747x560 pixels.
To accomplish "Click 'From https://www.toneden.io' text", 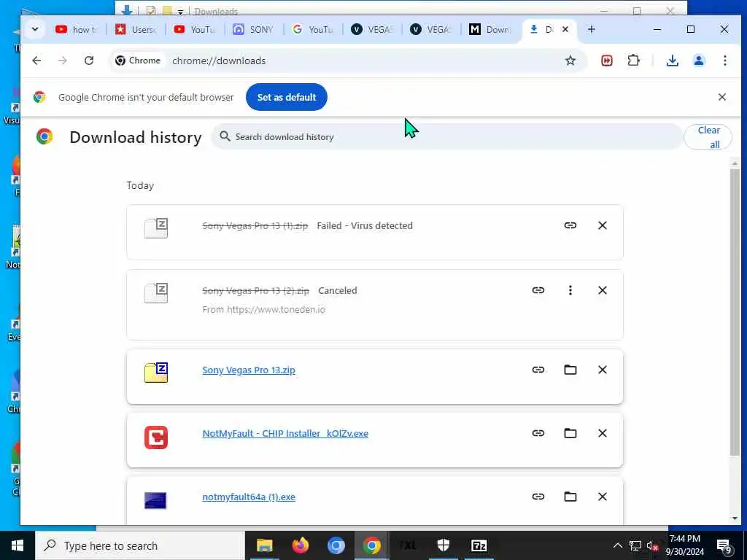I will pos(263,309).
